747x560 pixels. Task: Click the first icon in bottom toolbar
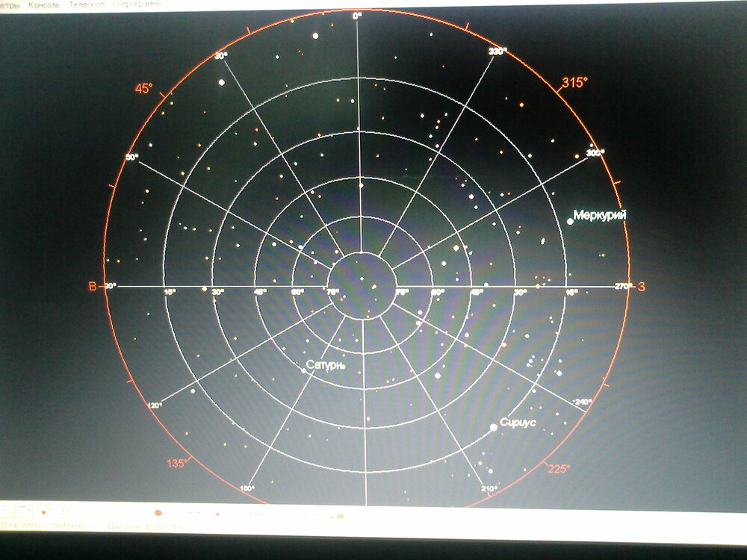coord(8,511)
